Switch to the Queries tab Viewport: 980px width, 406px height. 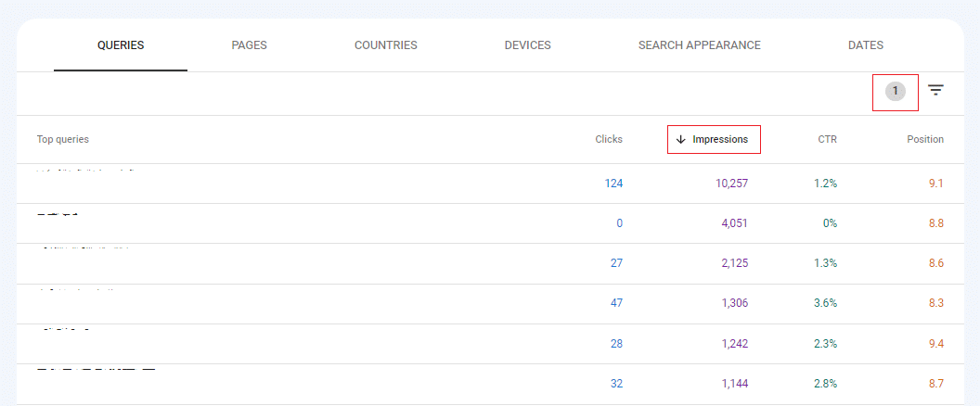tap(121, 45)
